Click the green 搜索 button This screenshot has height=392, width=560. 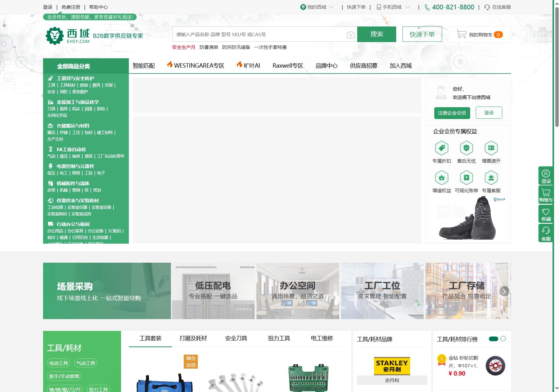pyautogui.click(x=377, y=34)
